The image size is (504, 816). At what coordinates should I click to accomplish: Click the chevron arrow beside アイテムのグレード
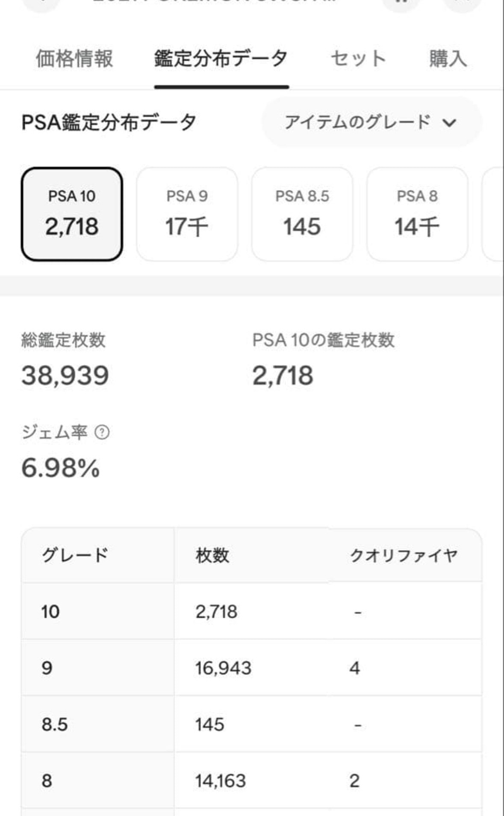click(449, 123)
